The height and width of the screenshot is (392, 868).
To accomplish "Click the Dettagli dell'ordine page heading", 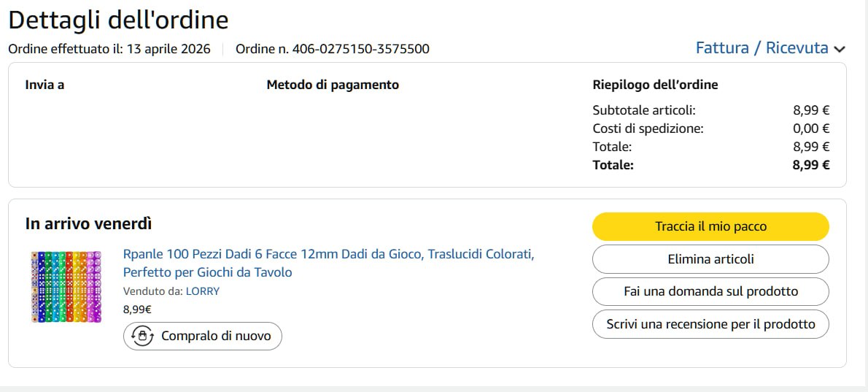I will pos(118,20).
